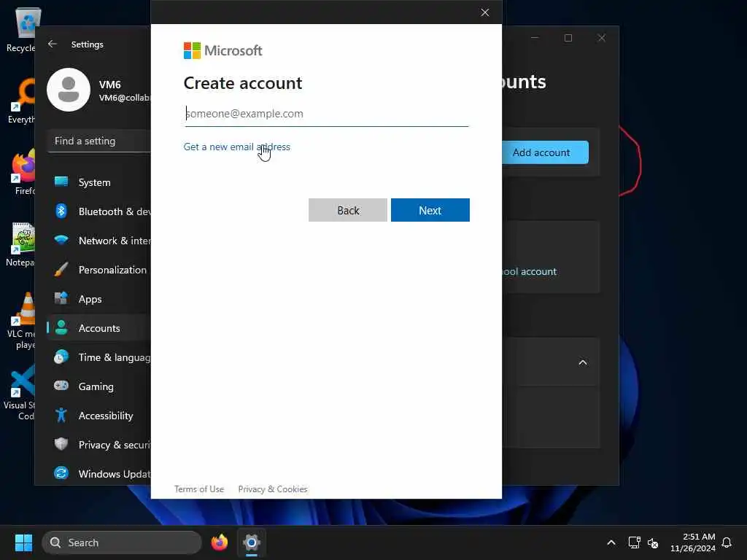Open the 'Get a new email address' link
Image resolution: width=747 pixels, height=560 pixels.
(x=237, y=147)
